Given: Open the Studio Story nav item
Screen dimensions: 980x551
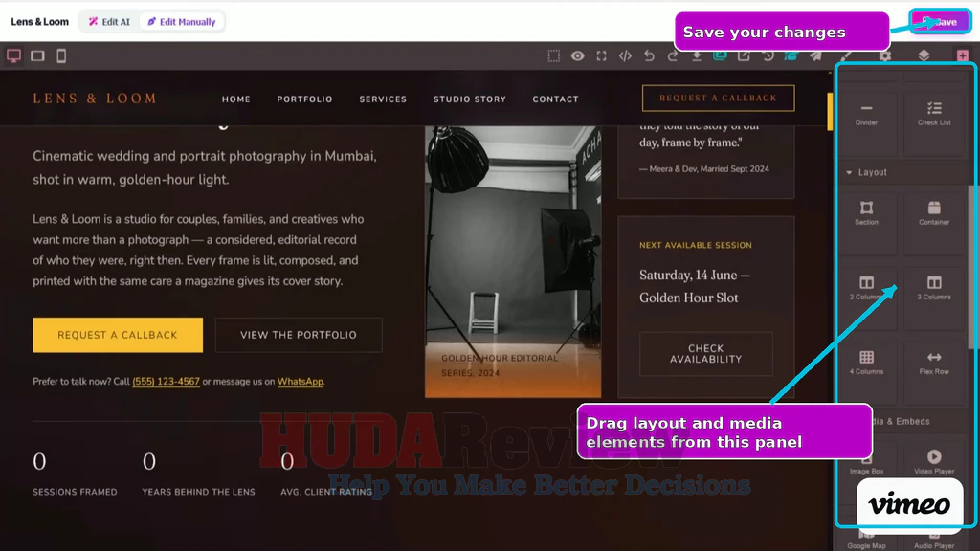Looking at the screenshot, I should coord(470,99).
